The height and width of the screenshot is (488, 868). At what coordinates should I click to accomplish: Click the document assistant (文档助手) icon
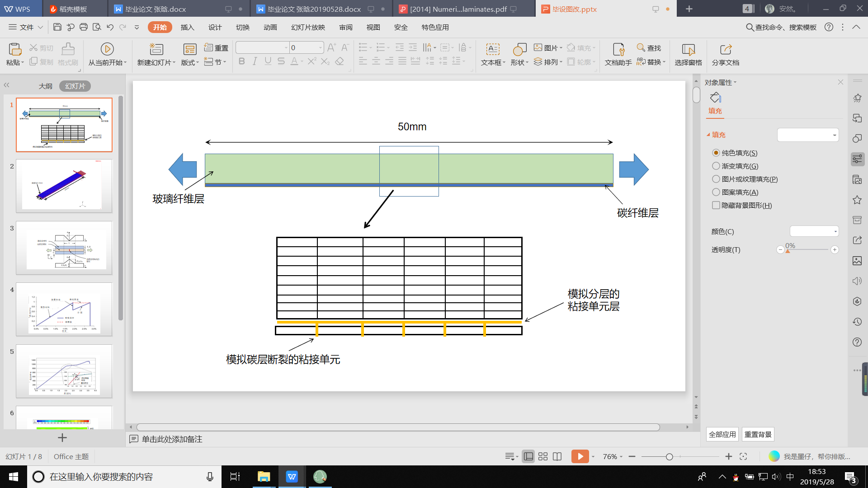(618, 49)
